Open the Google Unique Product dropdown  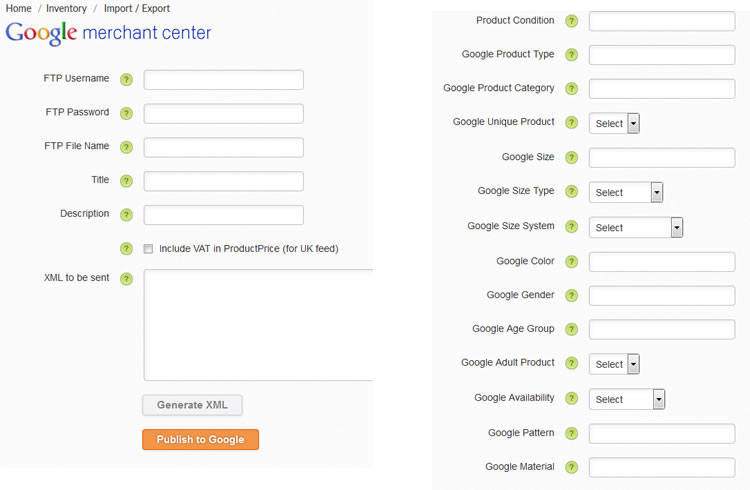pos(614,124)
